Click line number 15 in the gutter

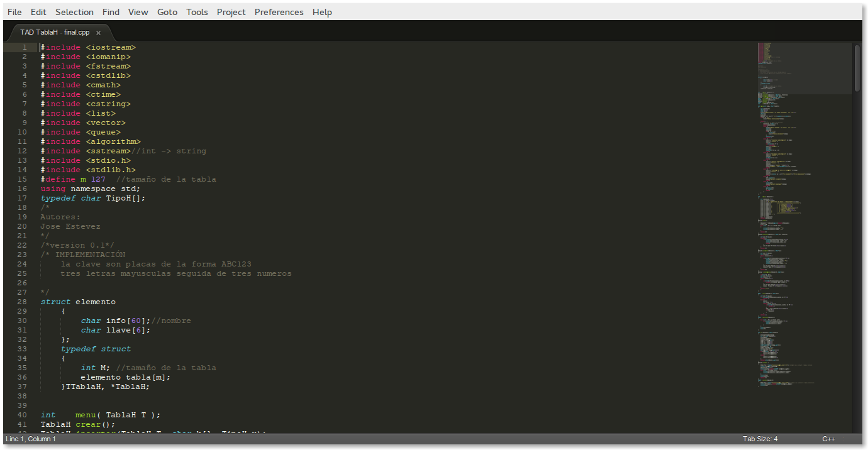pos(22,179)
